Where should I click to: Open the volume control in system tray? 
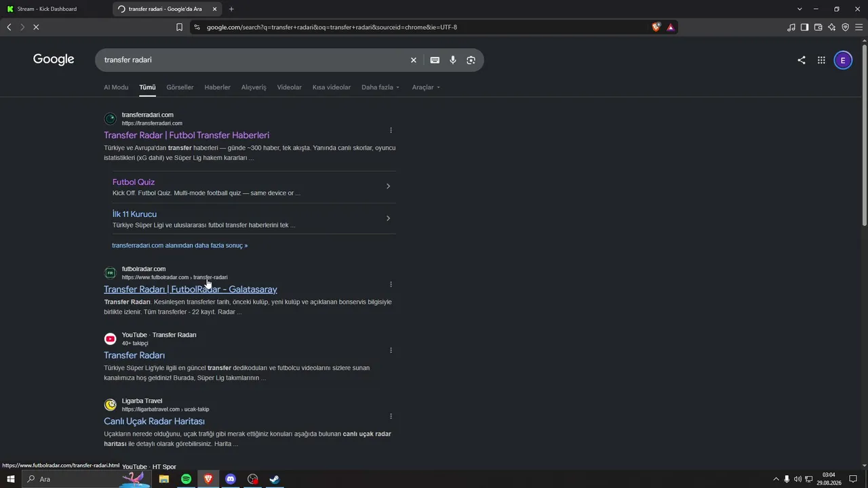pyautogui.click(x=797, y=479)
